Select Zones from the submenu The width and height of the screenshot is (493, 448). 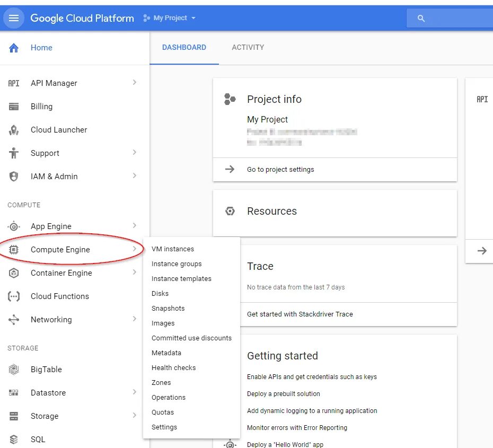(x=161, y=383)
